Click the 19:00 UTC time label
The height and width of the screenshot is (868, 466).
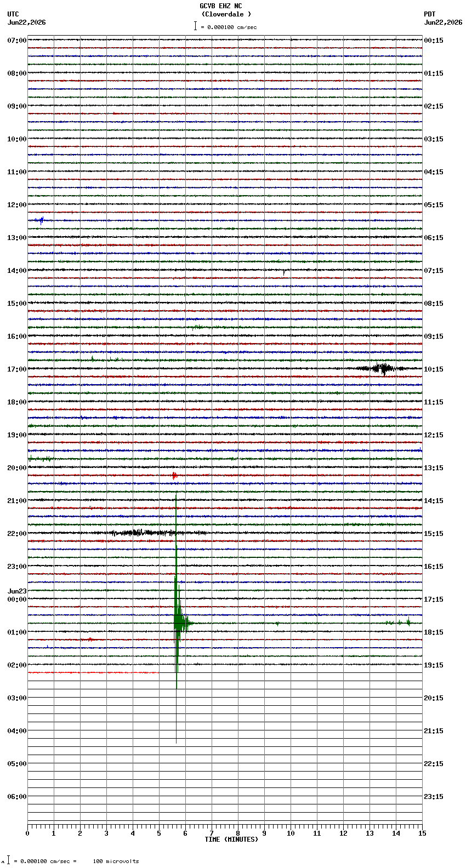click(x=17, y=435)
